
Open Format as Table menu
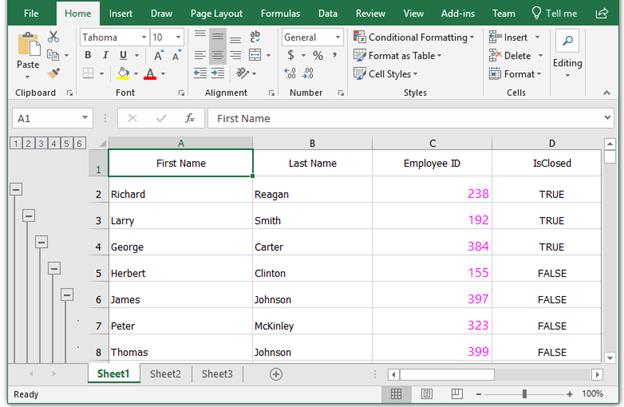tap(398, 55)
